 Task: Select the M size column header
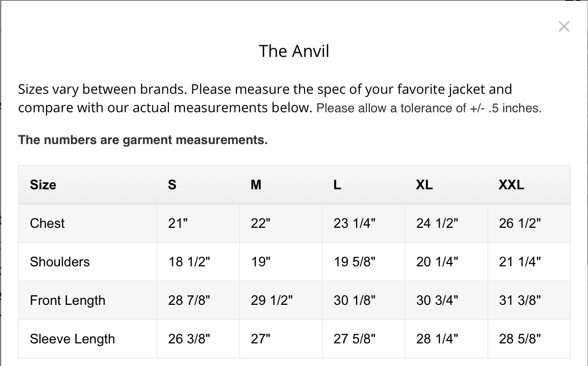tap(256, 185)
